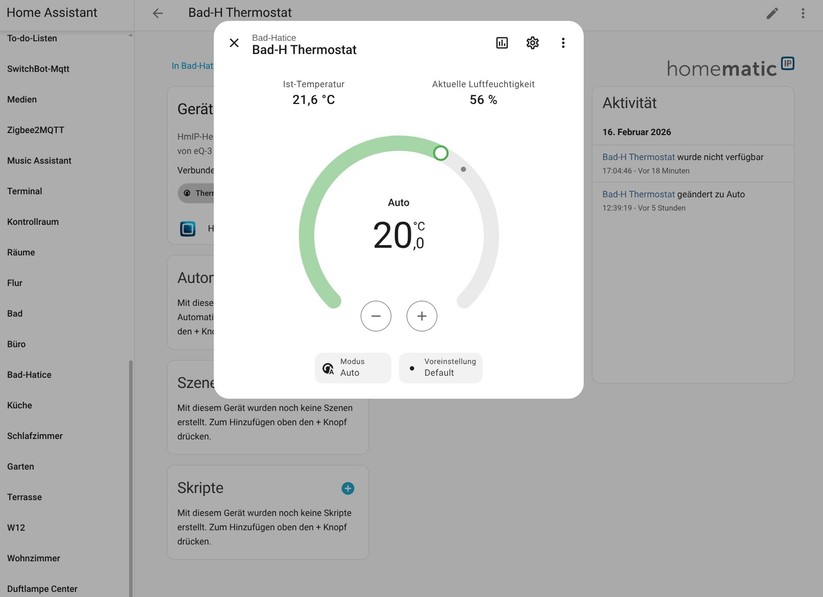The width and height of the screenshot is (823, 597).
Task: Select Terrasse in sidebar
Action: point(24,497)
